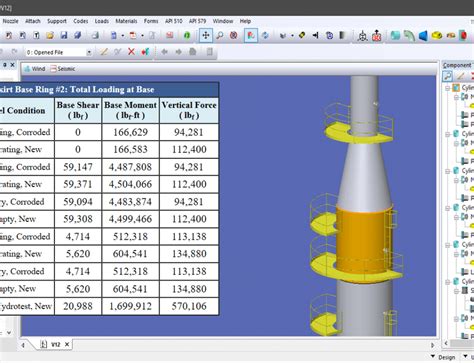Viewport: 474px width, 363px height.
Task: Pin the left docked panel
Action: (x=5, y=65)
